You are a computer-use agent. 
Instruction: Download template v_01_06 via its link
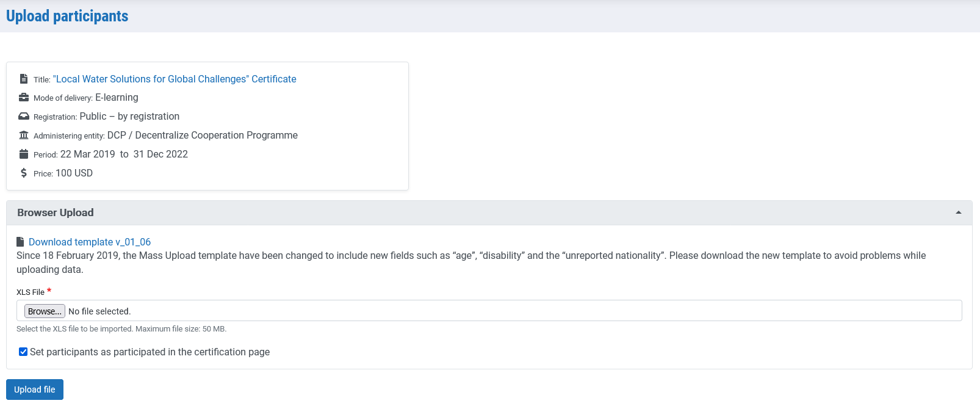(90, 242)
